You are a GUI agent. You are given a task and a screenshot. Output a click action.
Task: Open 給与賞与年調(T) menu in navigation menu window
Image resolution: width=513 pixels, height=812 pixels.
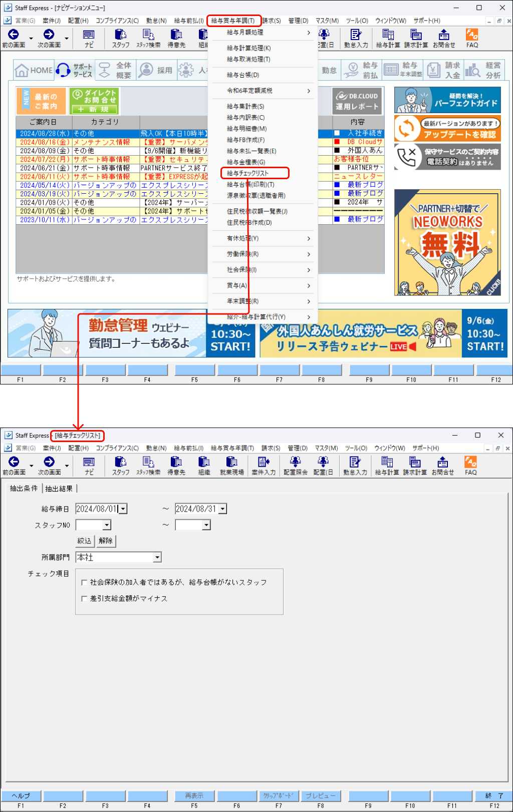click(x=233, y=21)
